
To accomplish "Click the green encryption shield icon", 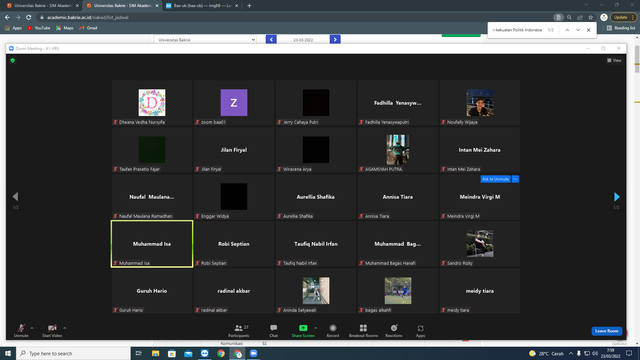I will (13, 60).
